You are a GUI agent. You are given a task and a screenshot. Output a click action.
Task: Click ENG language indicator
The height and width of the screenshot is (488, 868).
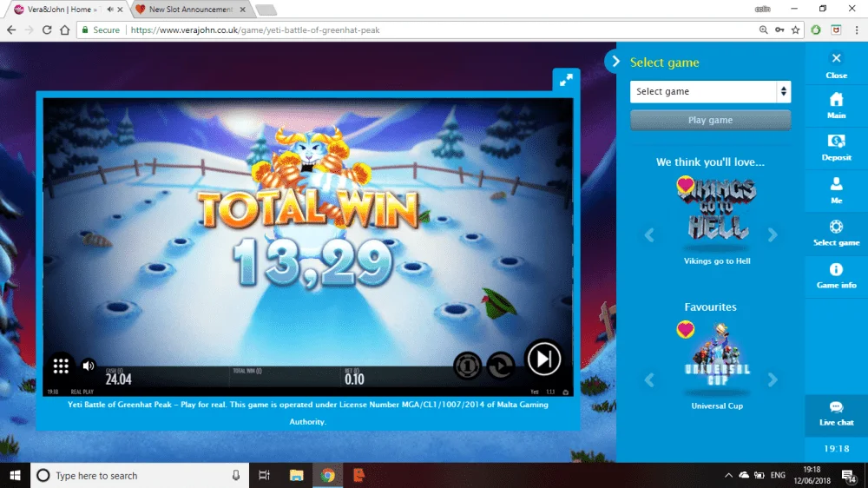[778, 475]
